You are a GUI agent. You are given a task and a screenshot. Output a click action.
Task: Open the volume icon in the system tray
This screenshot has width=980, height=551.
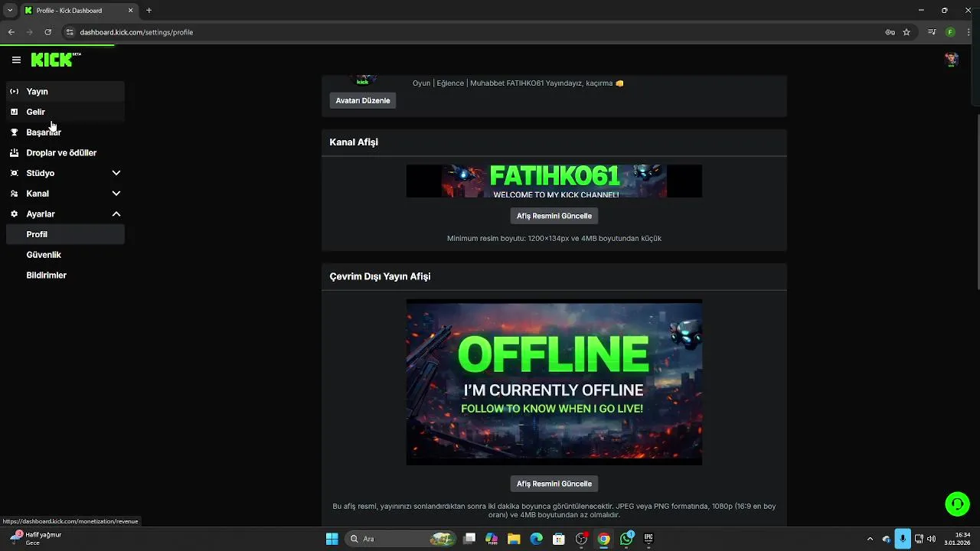point(932,539)
